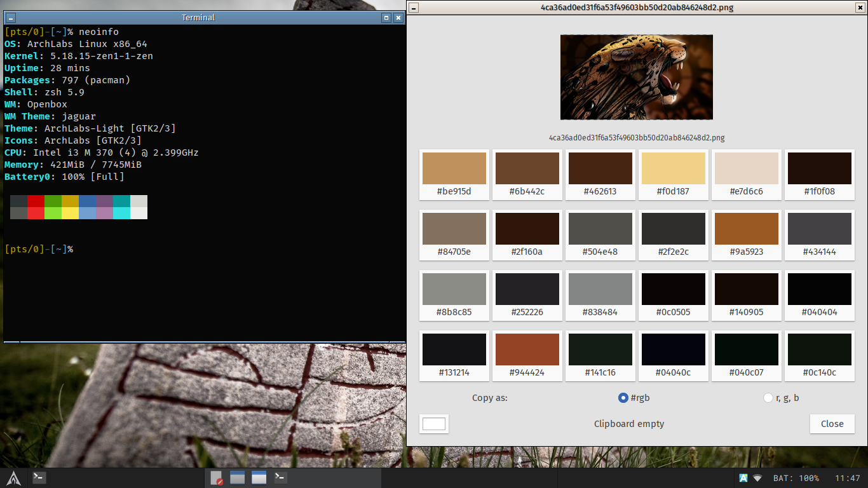Copy color swatch #8b8c85
The width and height of the screenshot is (868, 488).
(x=454, y=295)
